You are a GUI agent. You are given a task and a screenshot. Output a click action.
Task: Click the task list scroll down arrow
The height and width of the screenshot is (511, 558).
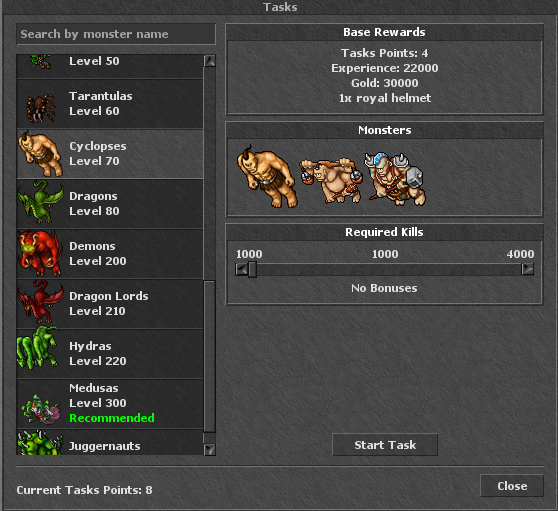pyautogui.click(x=210, y=449)
